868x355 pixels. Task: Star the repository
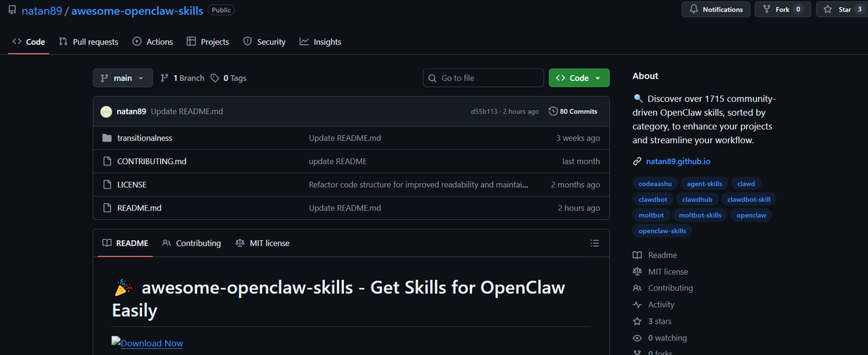pyautogui.click(x=841, y=9)
